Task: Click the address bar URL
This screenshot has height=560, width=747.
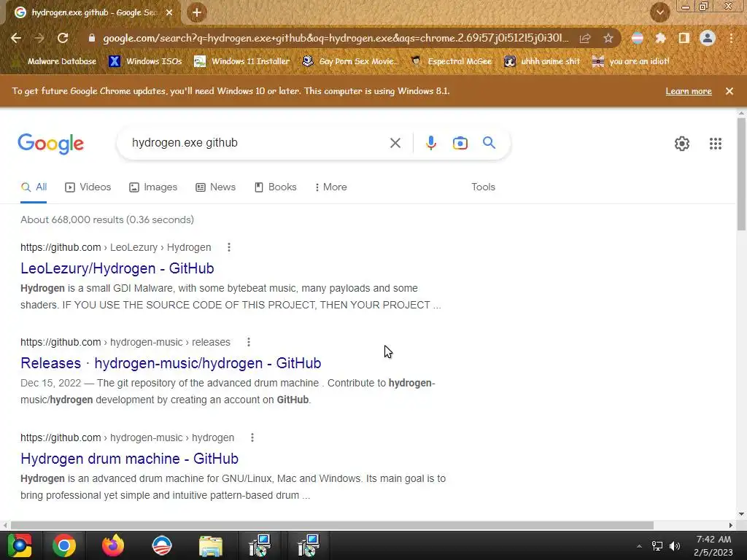Action: 336,38
